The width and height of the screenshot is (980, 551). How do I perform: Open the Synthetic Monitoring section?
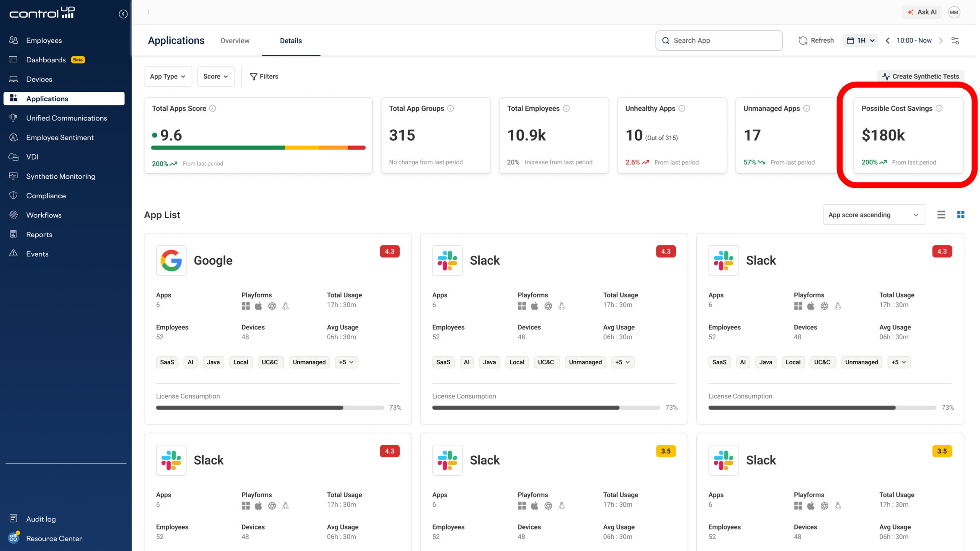coord(60,176)
